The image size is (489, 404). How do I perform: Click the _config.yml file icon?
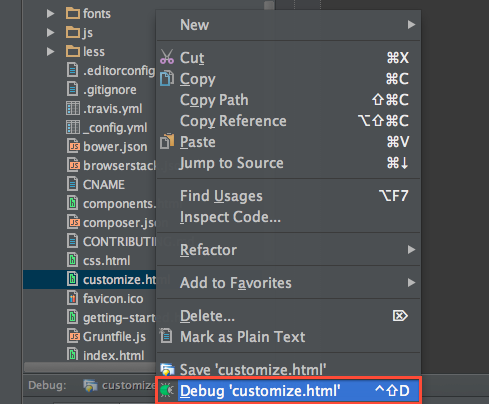[x=73, y=128]
